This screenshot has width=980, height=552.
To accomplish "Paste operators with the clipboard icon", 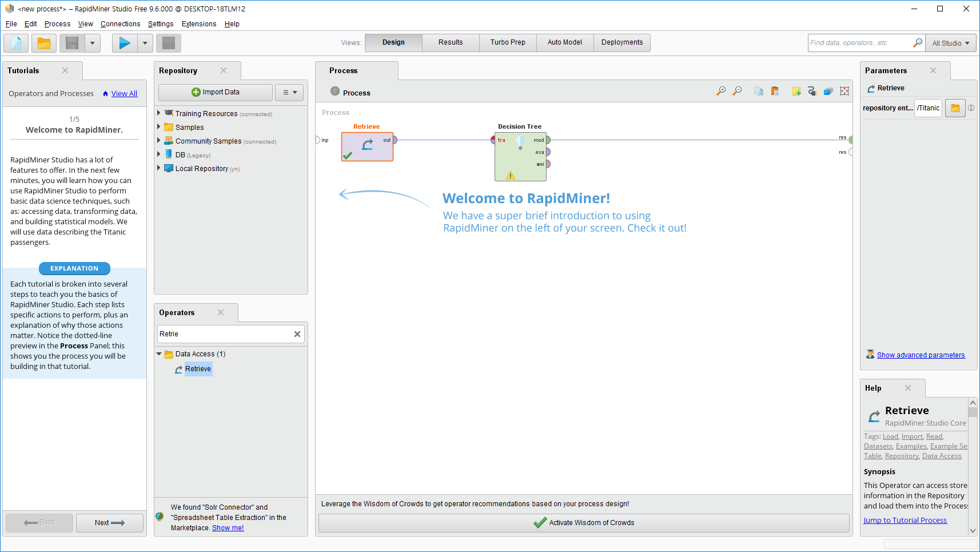I will coord(775,91).
